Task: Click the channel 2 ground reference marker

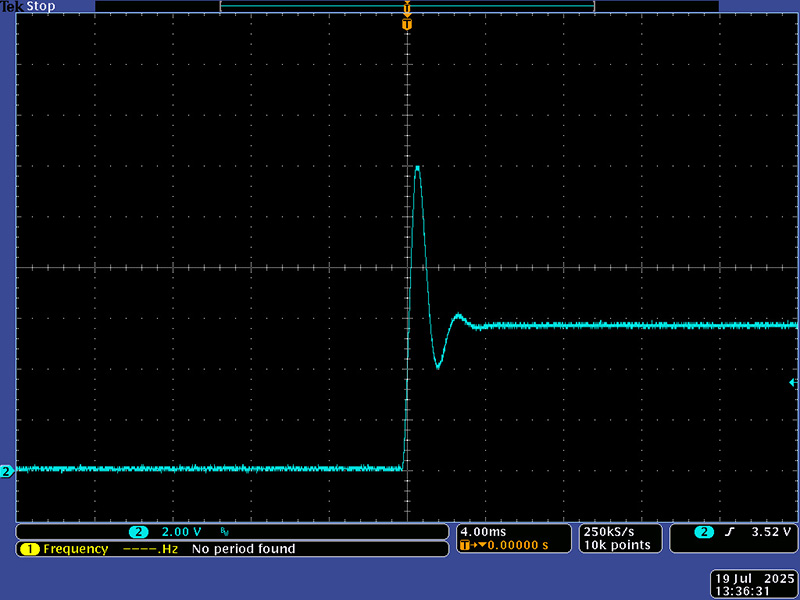Action: click(x=6, y=471)
